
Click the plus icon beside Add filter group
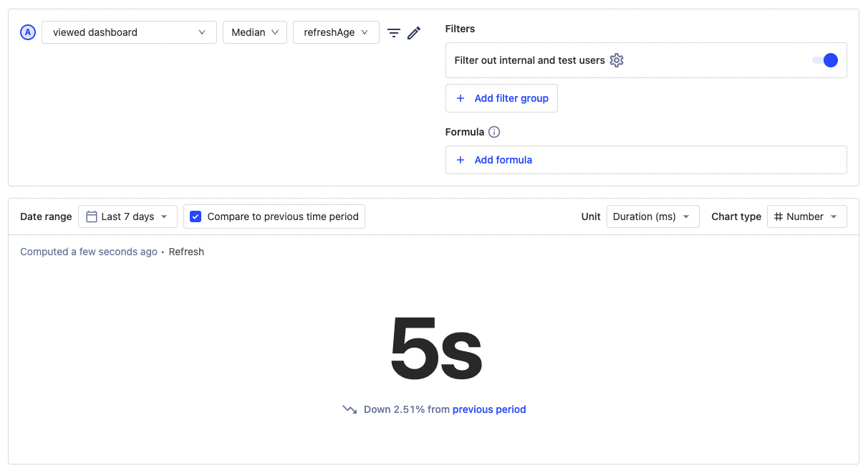pyautogui.click(x=460, y=97)
